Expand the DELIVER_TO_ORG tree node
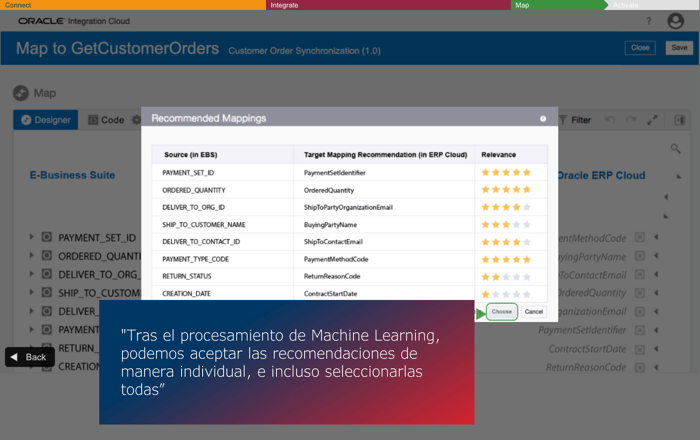Screen dimensions: 700x440 point(31,274)
